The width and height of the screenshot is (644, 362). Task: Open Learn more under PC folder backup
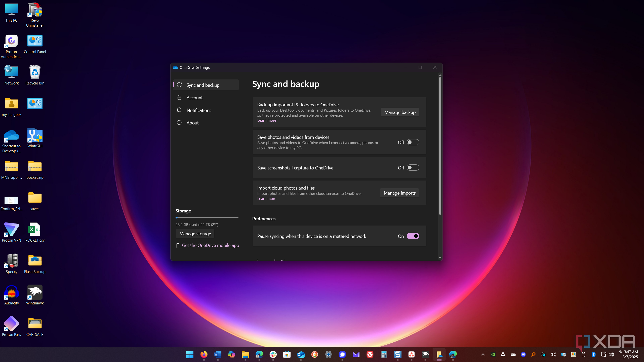267,120
